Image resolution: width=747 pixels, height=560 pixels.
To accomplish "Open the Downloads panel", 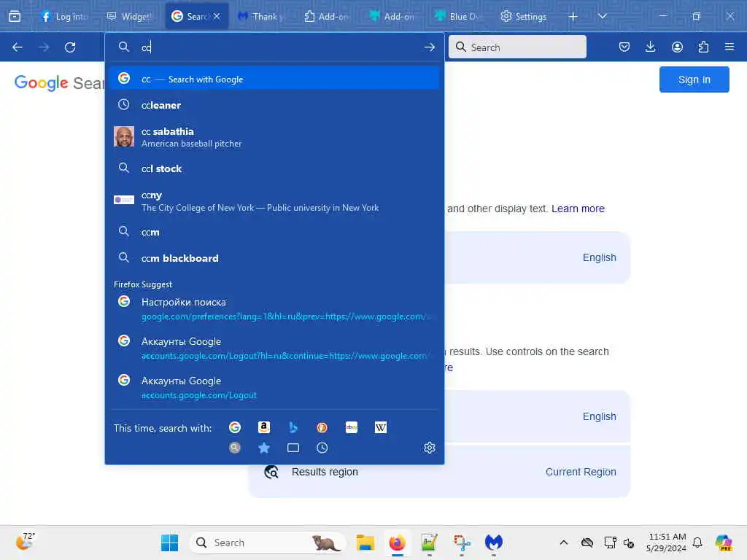I will pyautogui.click(x=650, y=47).
